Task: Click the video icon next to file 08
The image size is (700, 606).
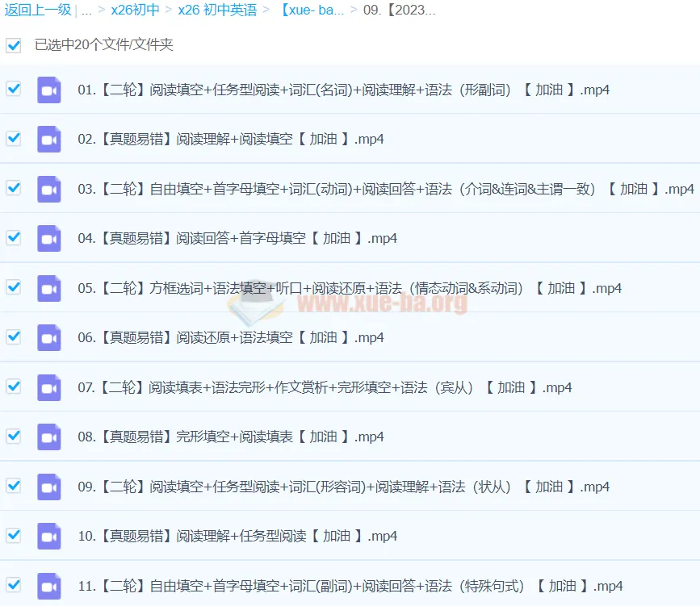Action: (49, 437)
